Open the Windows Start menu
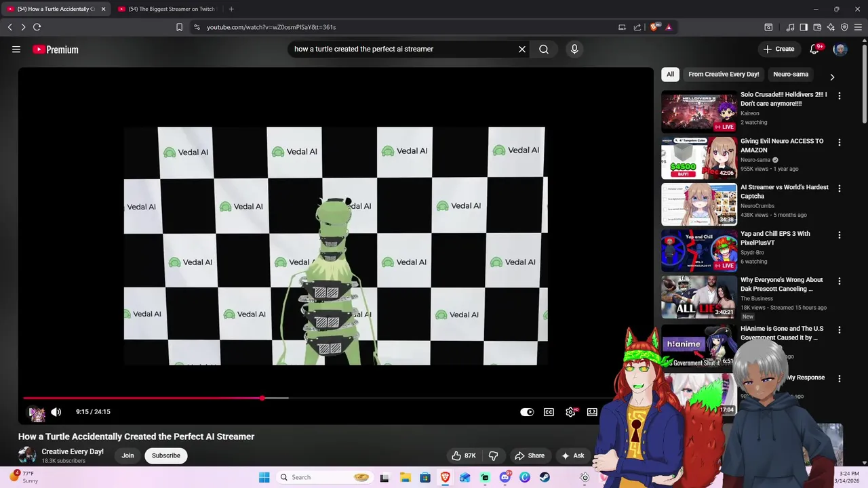The width and height of the screenshot is (868, 488). [x=264, y=477]
